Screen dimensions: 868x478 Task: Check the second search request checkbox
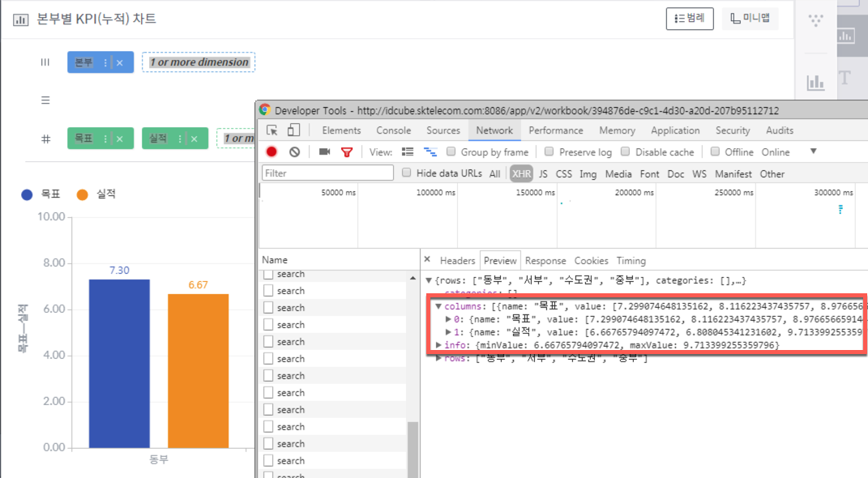pyautogui.click(x=268, y=291)
